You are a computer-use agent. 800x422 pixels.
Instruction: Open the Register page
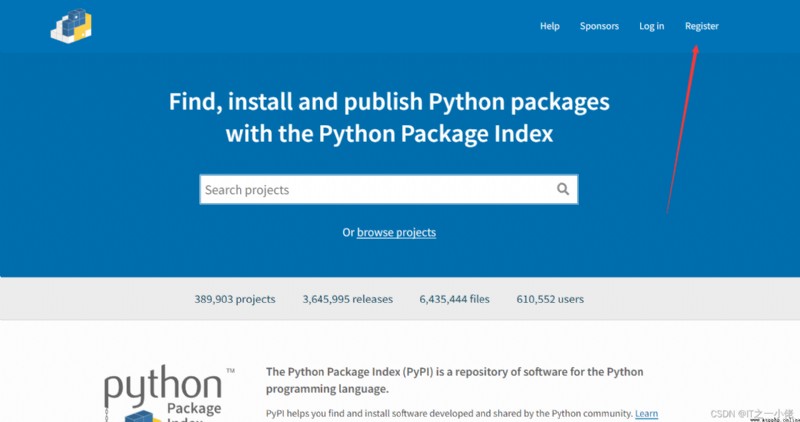click(x=702, y=26)
